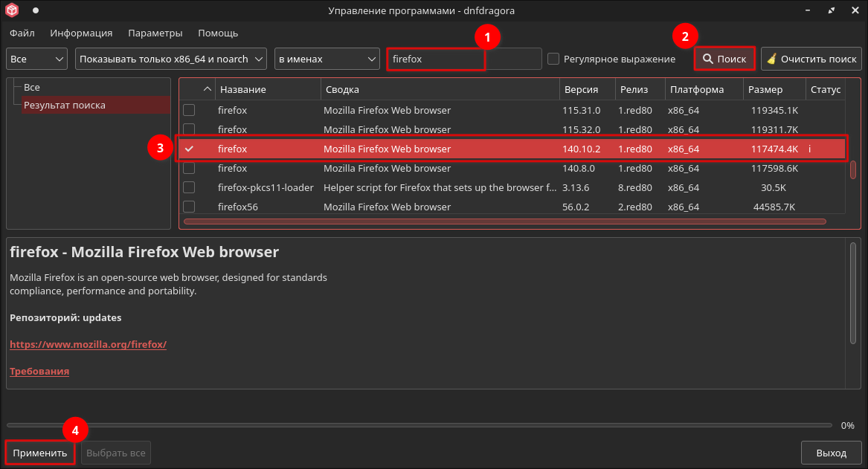
Task: Click the pin dot icon in title bar
Action: (x=36, y=10)
